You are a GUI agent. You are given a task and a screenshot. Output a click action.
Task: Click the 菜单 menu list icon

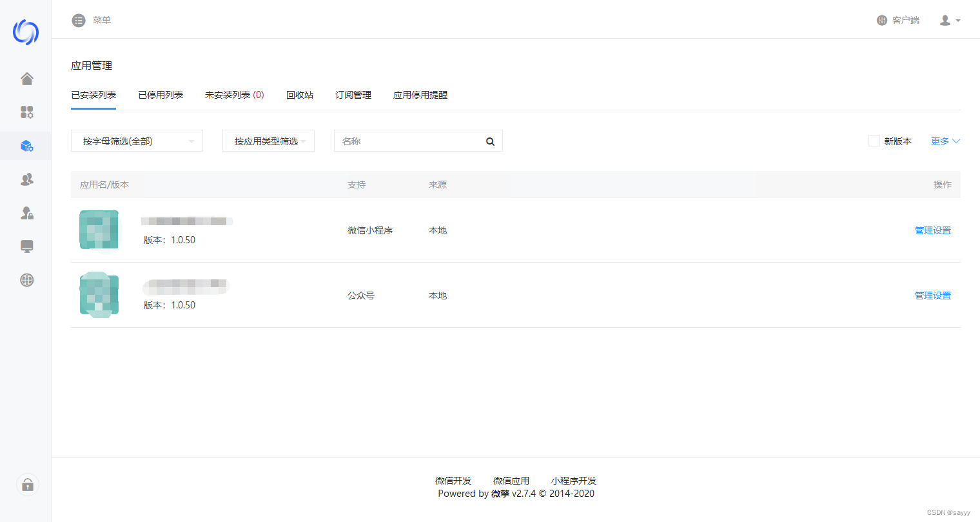point(79,21)
